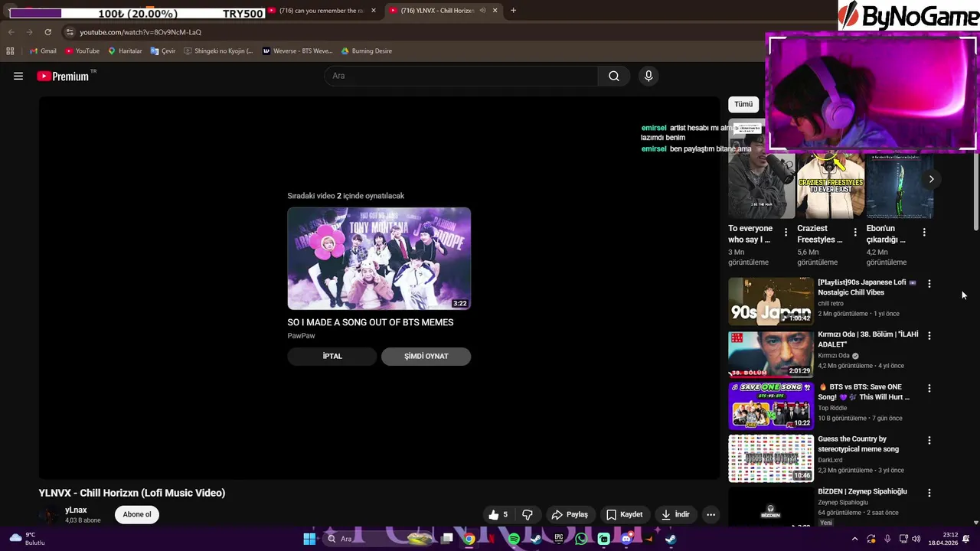980x551 pixels.
Task: Subscribe using Abone ol button
Action: click(x=137, y=514)
